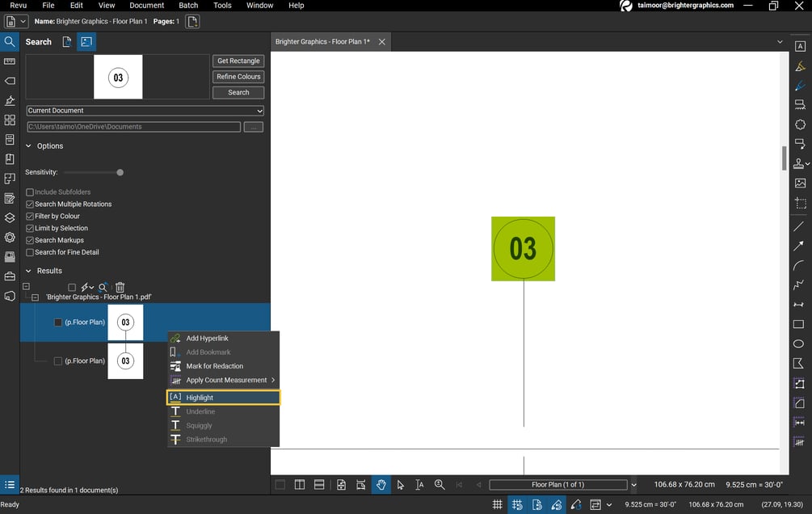Activate the Zoom tool near bottom navigation
The image size is (812, 514).
tap(439, 484)
